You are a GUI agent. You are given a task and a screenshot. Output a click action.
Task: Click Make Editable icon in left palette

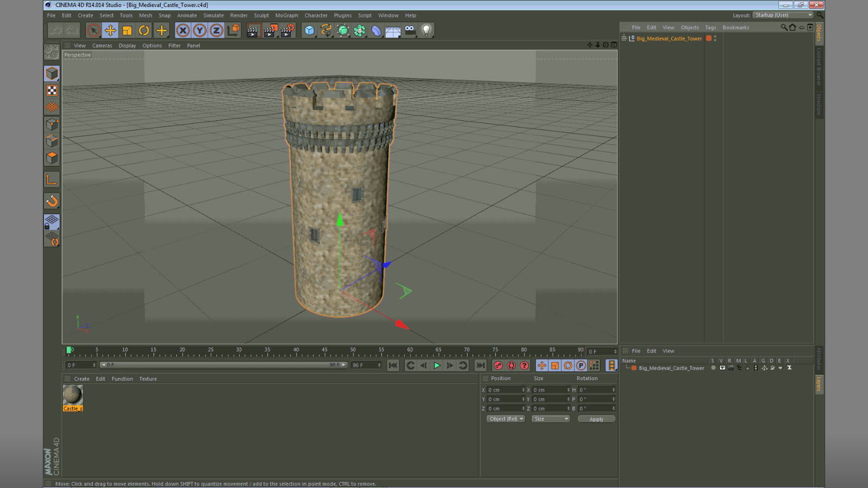pyautogui.click(x=52, y=52)
